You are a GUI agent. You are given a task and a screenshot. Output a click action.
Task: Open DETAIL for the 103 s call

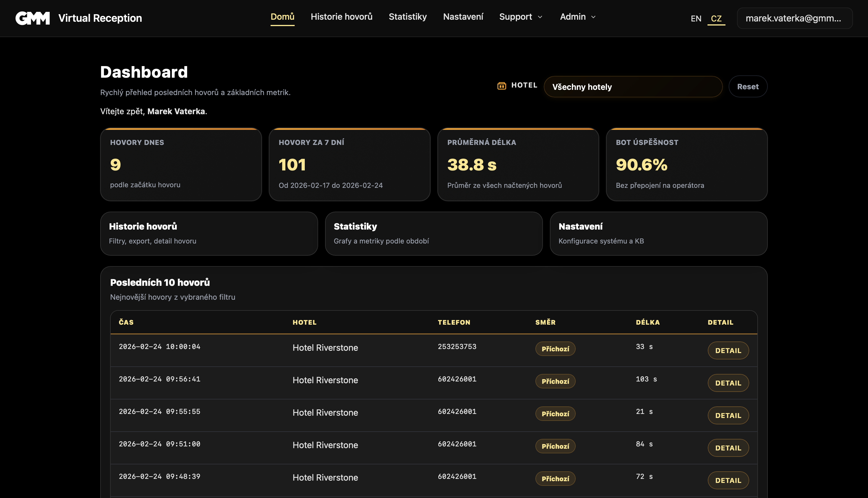coord(728,383)
